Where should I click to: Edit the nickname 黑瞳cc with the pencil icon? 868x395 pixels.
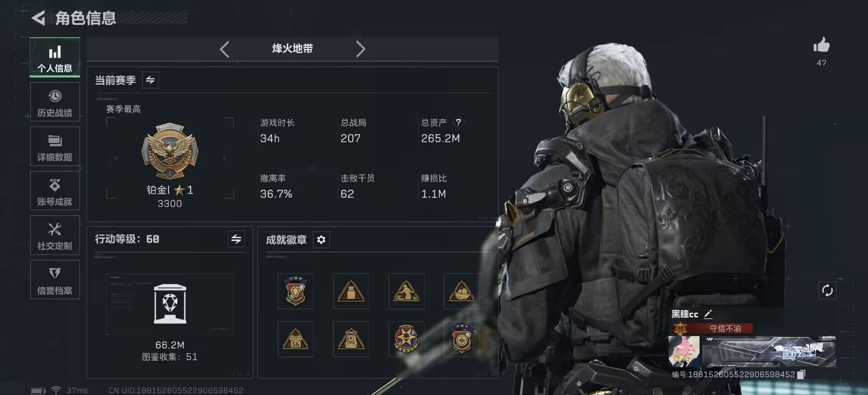pyautogui.click(x=708, y=314)
